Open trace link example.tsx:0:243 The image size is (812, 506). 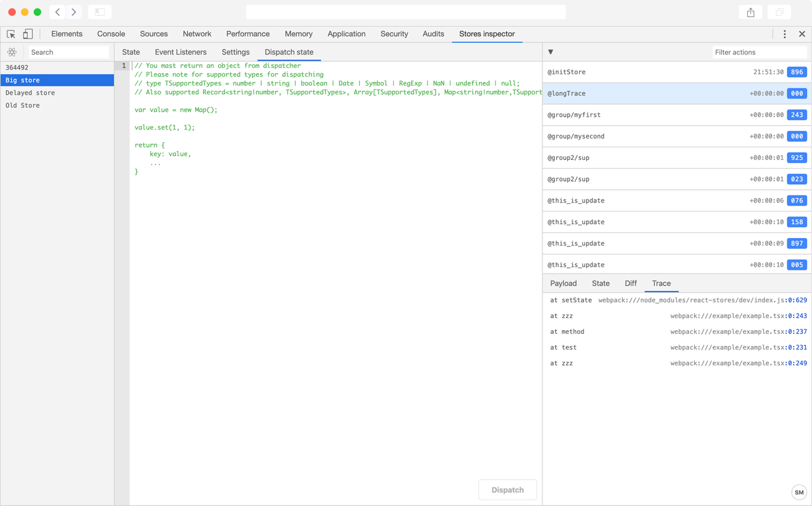point(738,316)
